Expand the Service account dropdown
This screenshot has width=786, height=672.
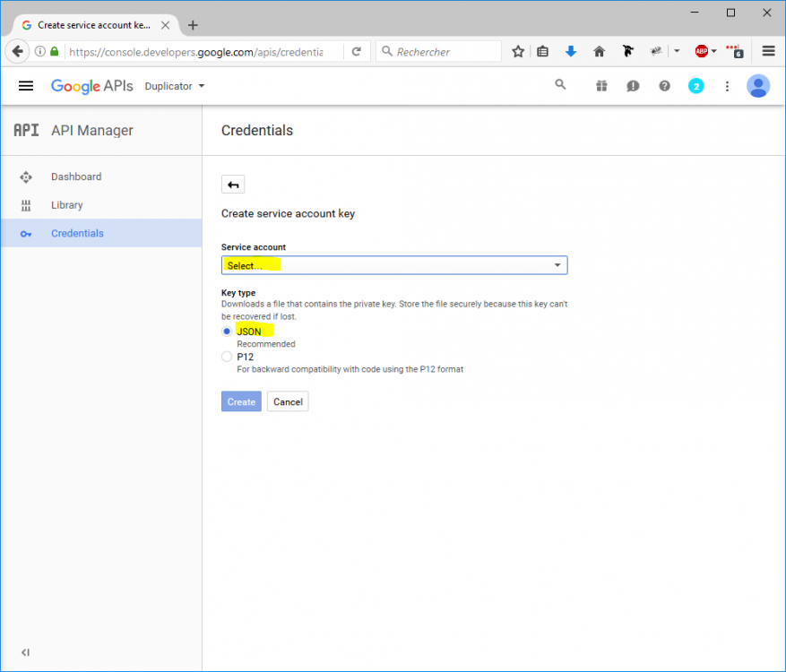(393, 265)
